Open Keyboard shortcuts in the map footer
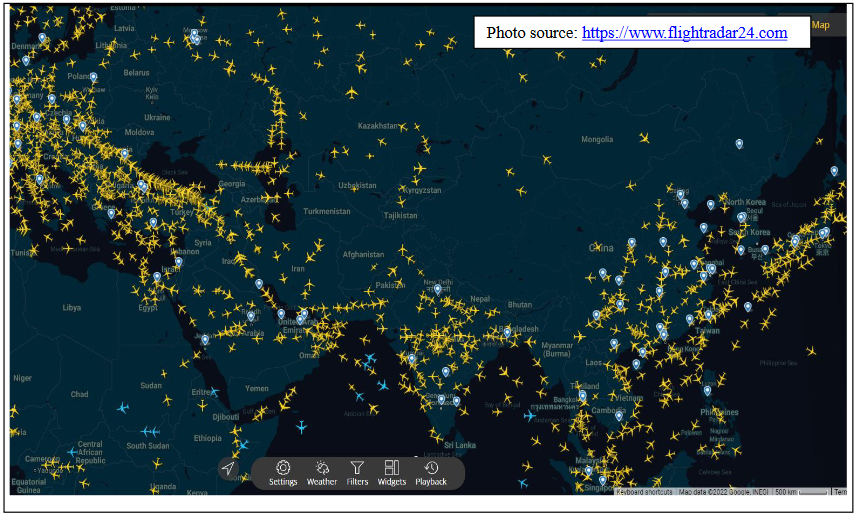This screenshot has width=860, height=528. click(644, 492)
